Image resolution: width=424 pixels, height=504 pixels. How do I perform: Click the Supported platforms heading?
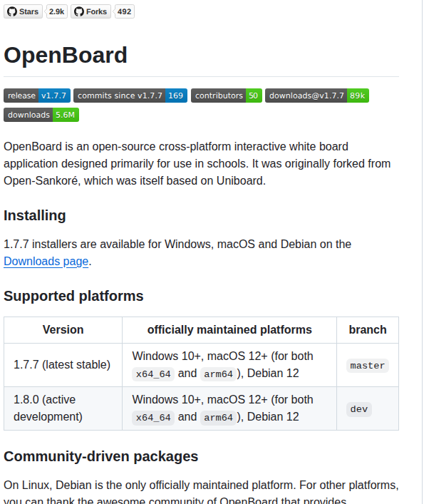coord(73,296)
